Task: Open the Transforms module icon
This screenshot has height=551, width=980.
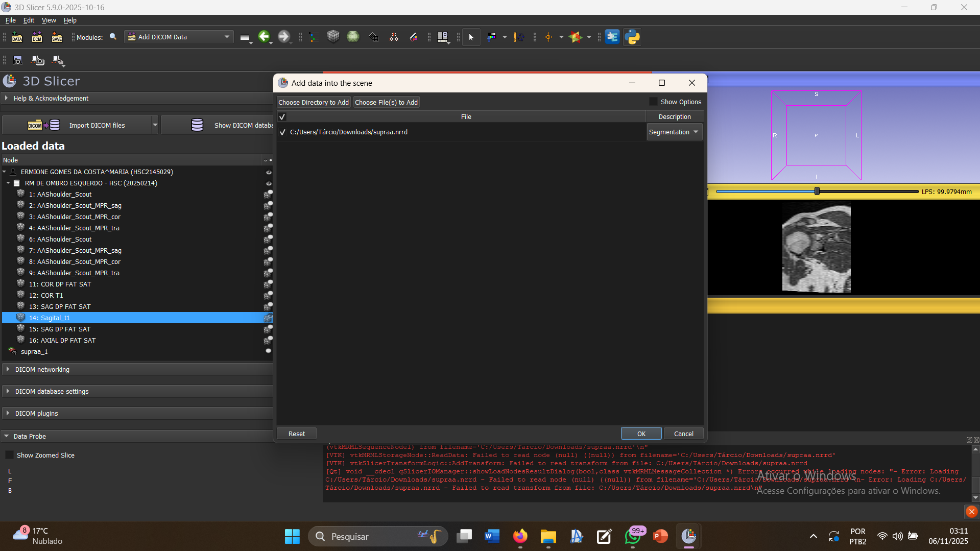Action: 374,37
